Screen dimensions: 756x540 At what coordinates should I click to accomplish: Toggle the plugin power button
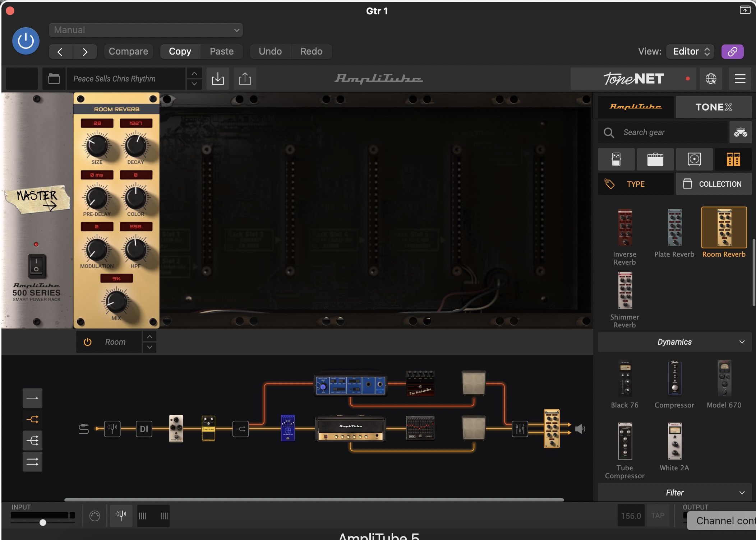[26, 41]
